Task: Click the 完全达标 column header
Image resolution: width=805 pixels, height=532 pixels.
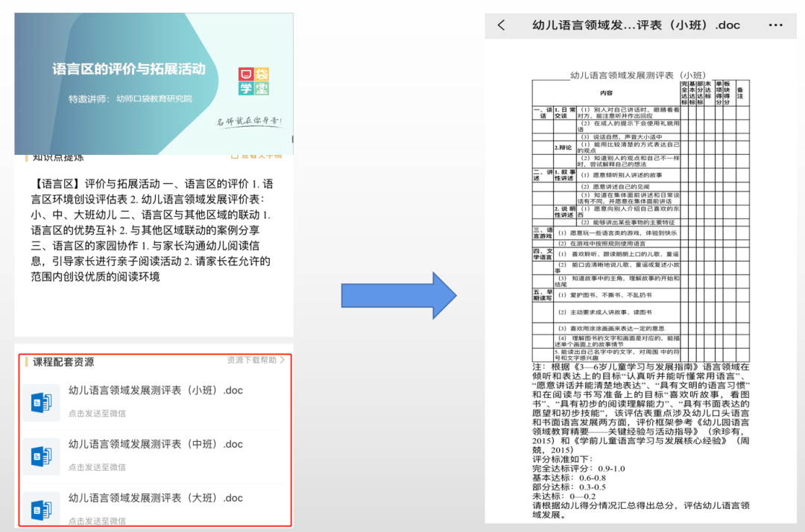Action: tap(684, 93)
